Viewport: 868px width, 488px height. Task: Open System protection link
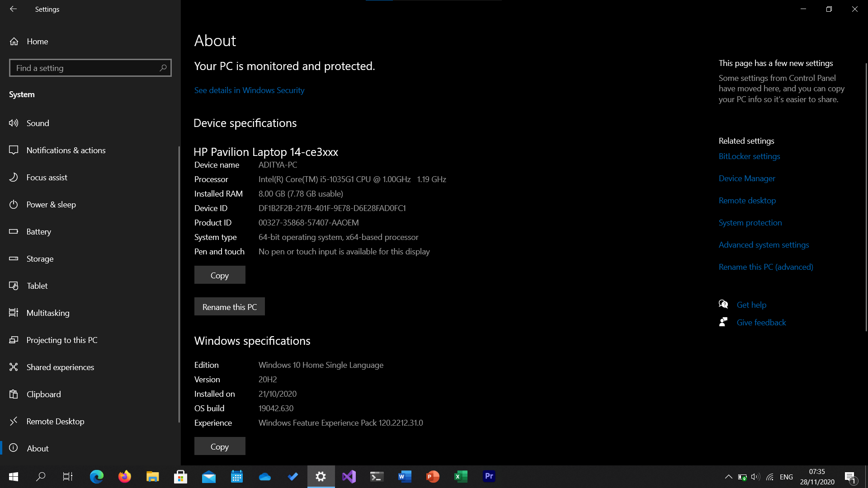750,223
